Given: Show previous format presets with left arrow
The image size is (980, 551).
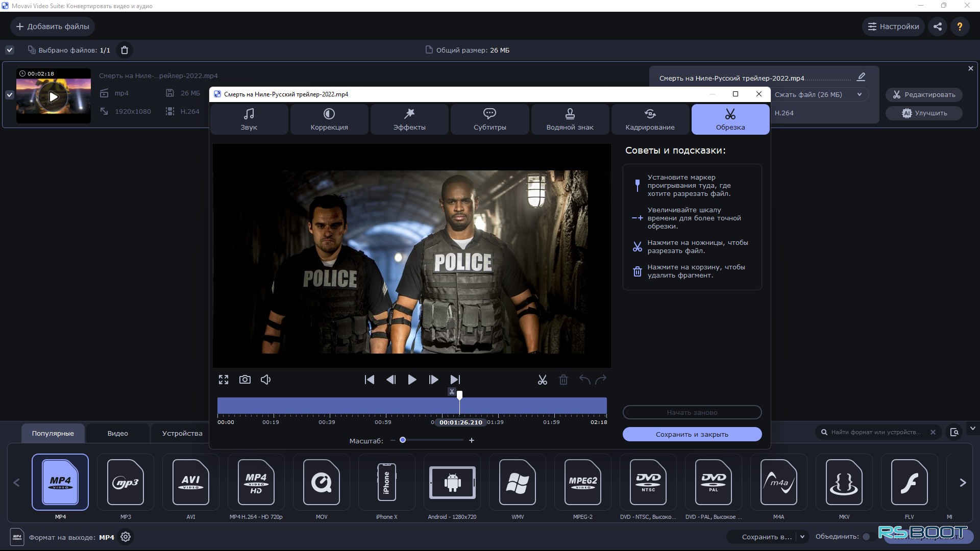Looking at the screenshot, I should click(x=16, y=483).
